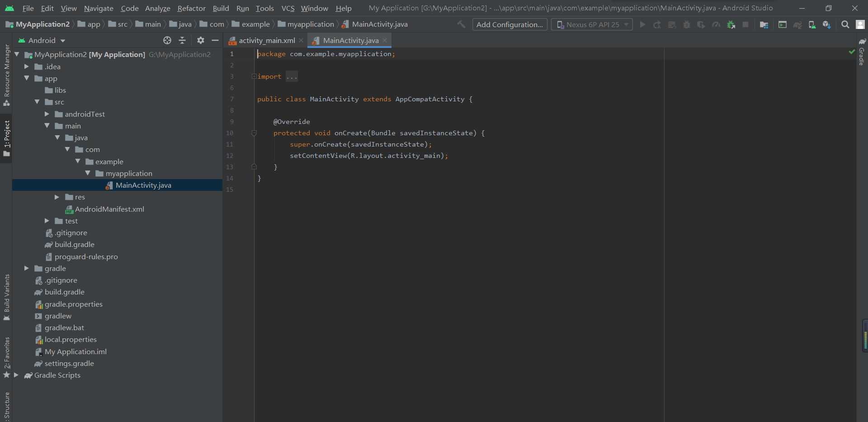Open the Build menu
This screenshot has width=868, height=422.
click(x=221, y=8)
